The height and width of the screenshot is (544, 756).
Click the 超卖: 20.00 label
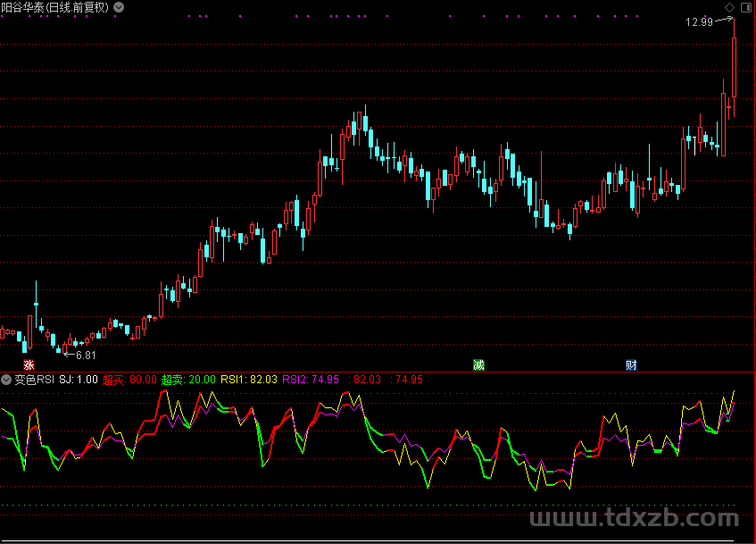pos(188,380)
